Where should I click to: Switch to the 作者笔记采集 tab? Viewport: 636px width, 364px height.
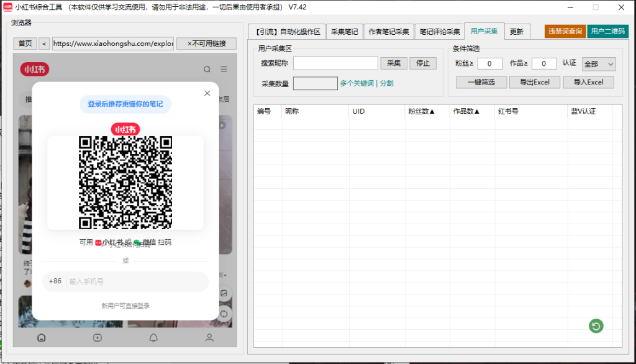[389, 30]
